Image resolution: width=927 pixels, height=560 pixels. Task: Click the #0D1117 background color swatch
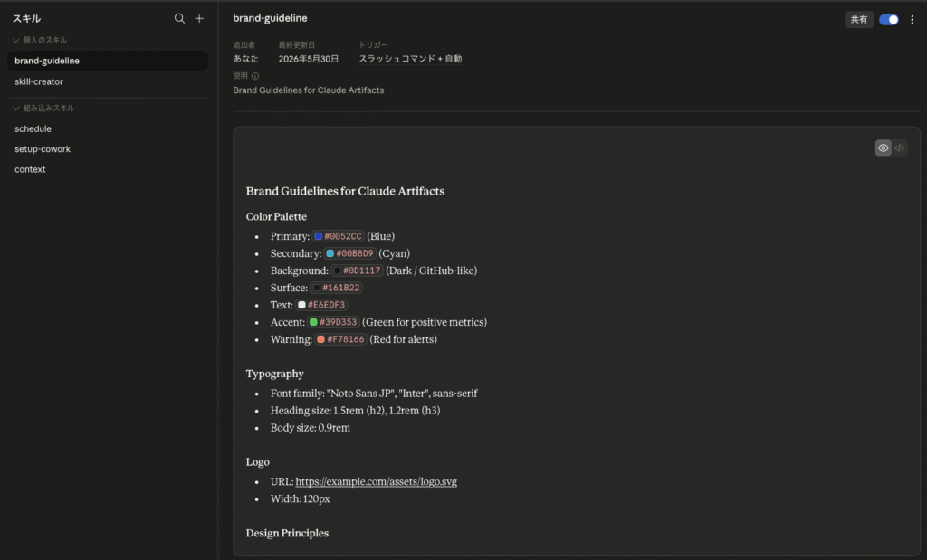337,271
